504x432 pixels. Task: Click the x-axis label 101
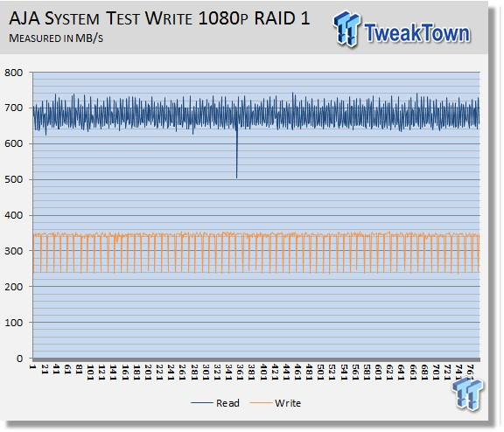click(90, 373)
